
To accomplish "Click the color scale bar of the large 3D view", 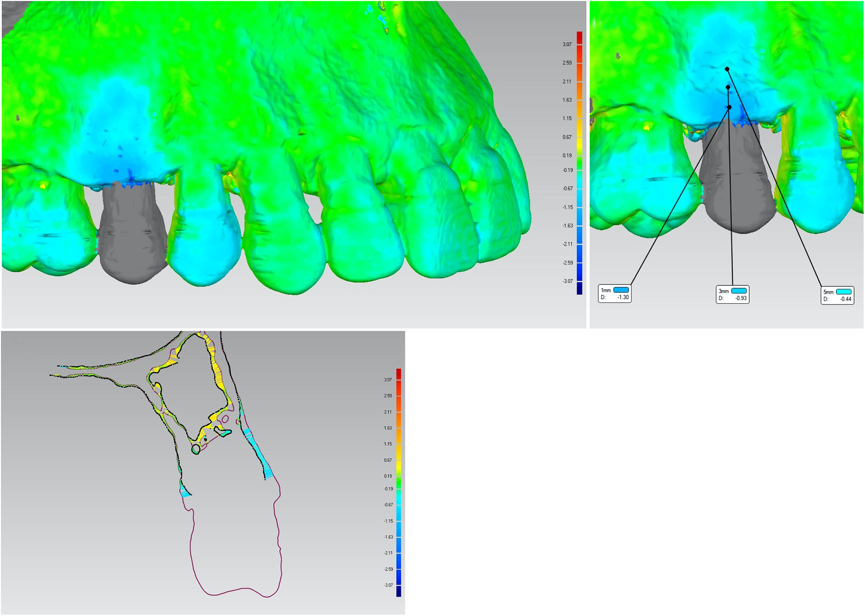I will (579, 163).
